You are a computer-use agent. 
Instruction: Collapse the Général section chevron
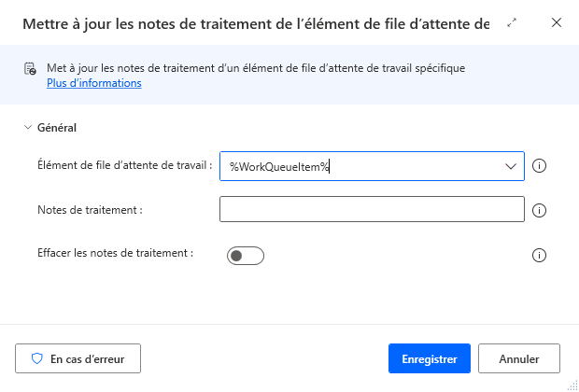point(28,128)
